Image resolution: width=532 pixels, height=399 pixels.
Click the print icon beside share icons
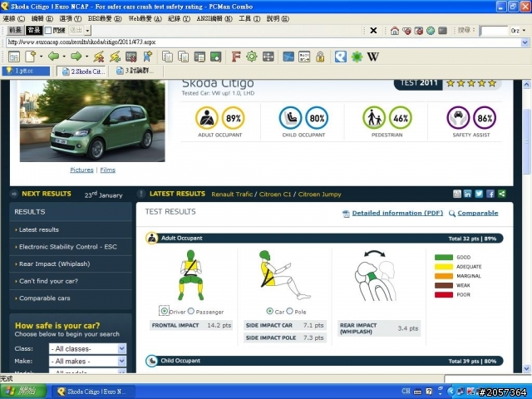pyautogui.click(x=457, y=194)
